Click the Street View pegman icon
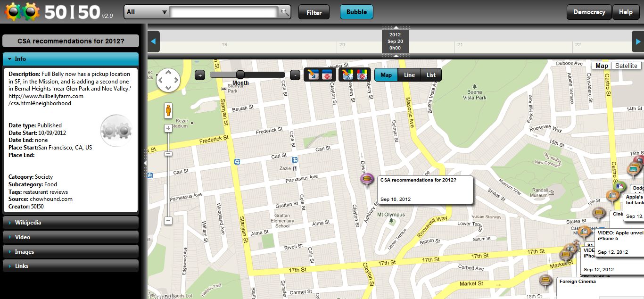 pos(168,111)
